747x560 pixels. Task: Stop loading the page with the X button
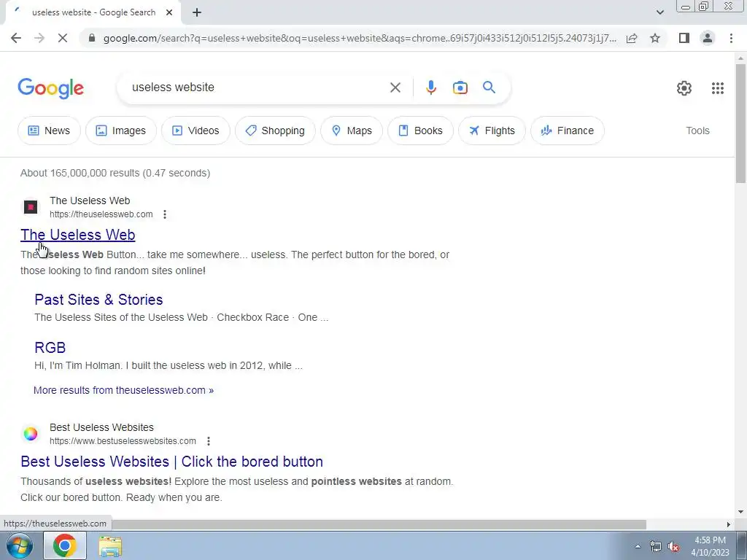click(x=63, y=38)
